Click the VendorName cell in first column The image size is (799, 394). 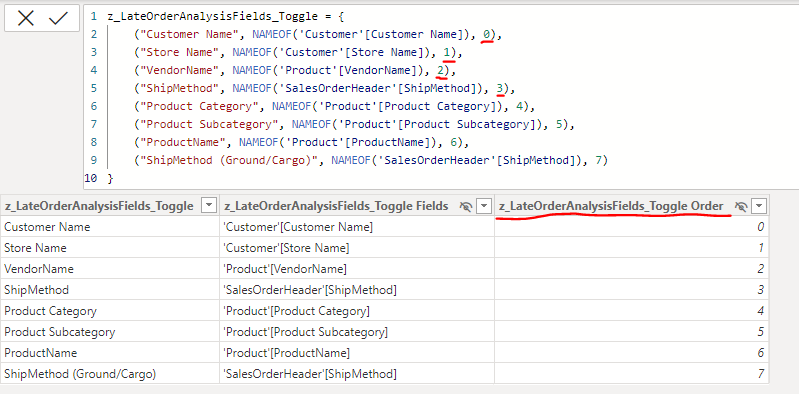(110, 269)
